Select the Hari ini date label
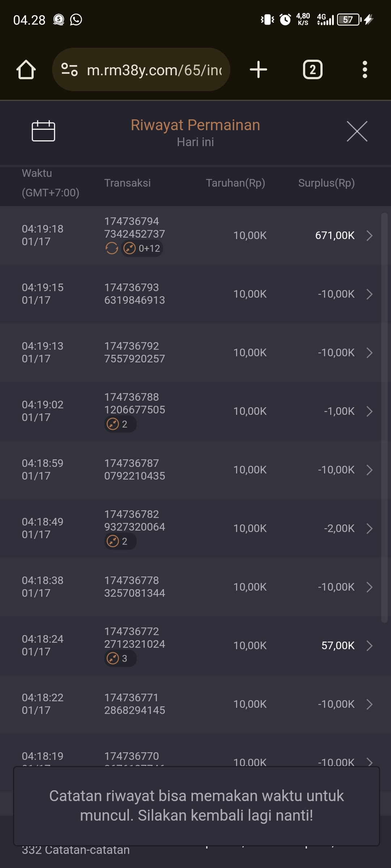Image resolution: width=391 pixels, height=868 pixels. click(195, 142)
